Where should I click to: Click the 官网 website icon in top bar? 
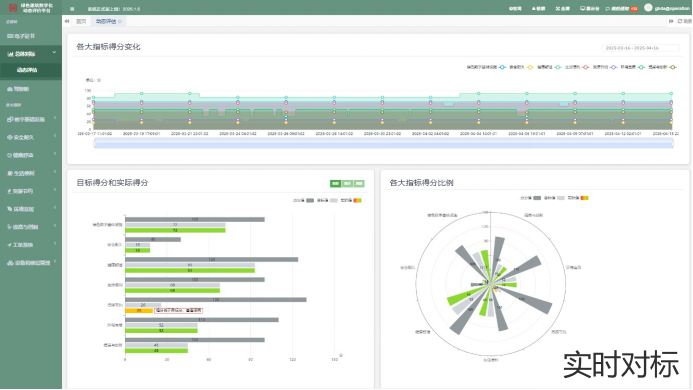pos(510,8)
